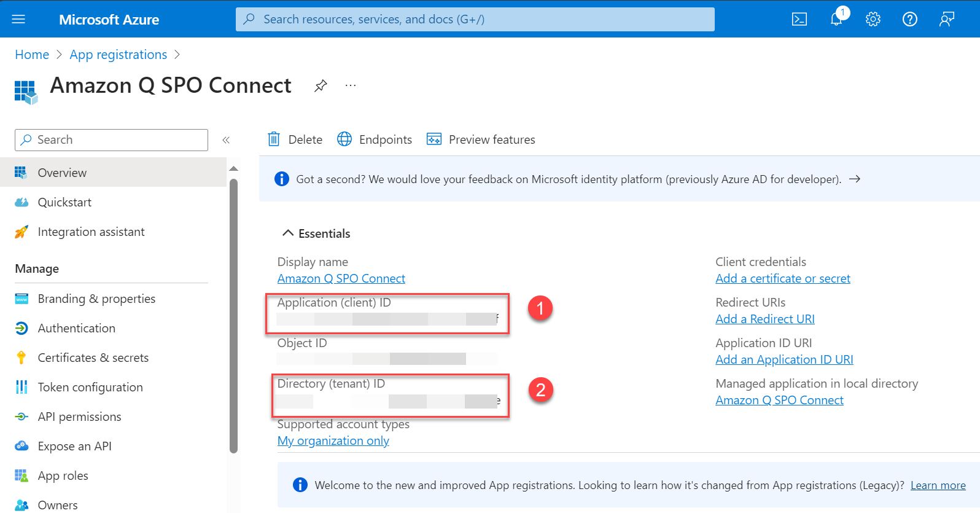The width and height of the screenshot is (980, 513).
Task: Click the Object ID label
Action: coord(302,343)
